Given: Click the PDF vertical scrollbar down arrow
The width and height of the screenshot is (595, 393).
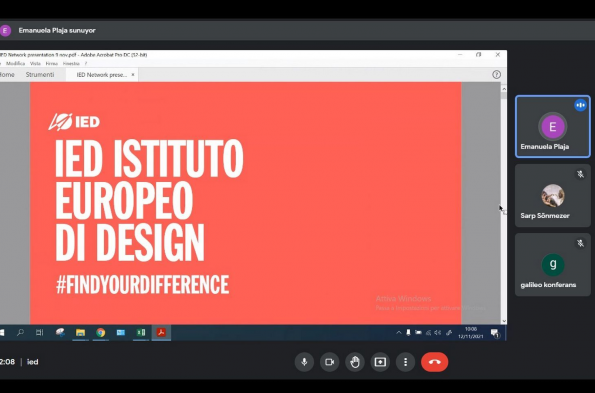Looking at the screenshot, I should pos(504,321).
